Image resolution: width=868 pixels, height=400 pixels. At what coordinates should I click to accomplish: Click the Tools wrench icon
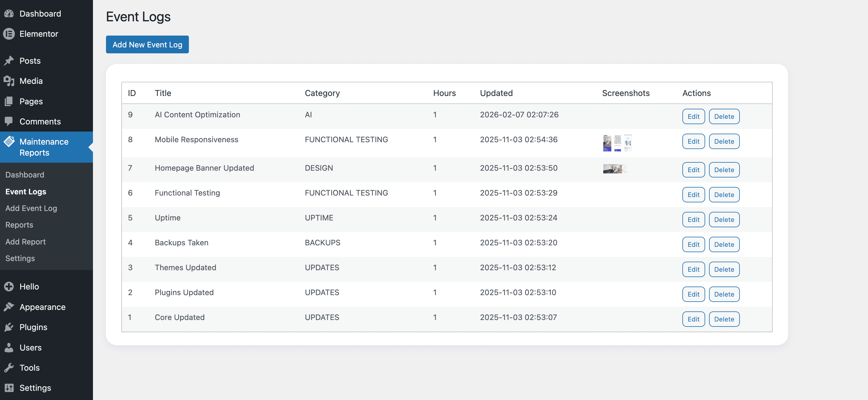click(9, 367)
